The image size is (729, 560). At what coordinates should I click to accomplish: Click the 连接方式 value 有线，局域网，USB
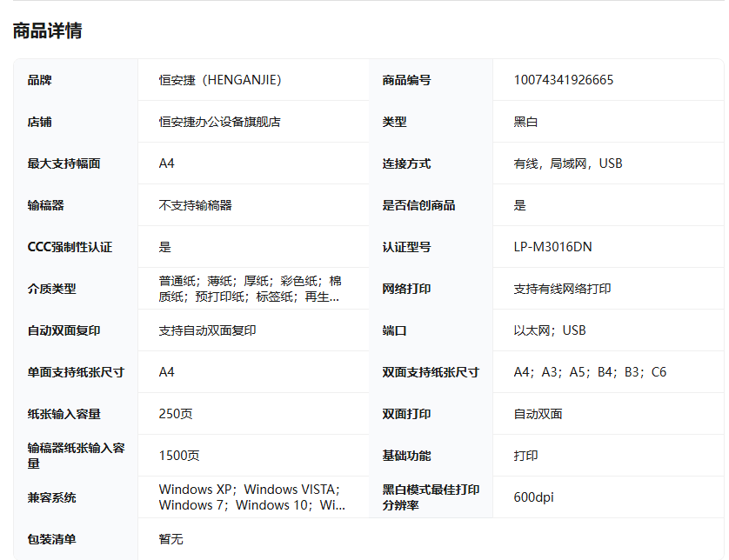pyautogui.click(x=568, y=163)
